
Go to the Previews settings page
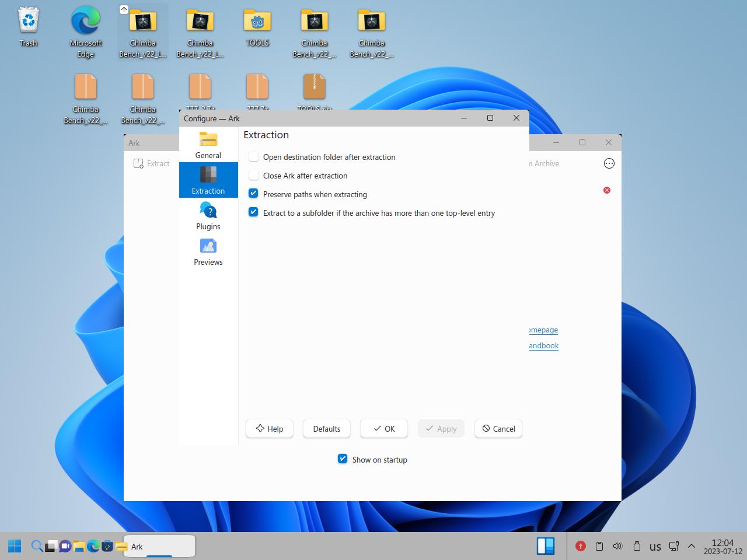point(208,251)
